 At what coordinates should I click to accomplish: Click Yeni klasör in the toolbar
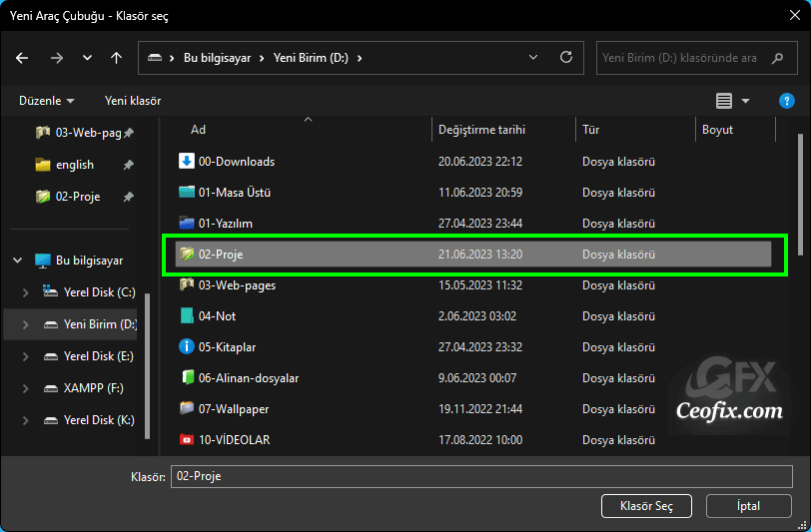pyautogui.click(x=133, y=101)
